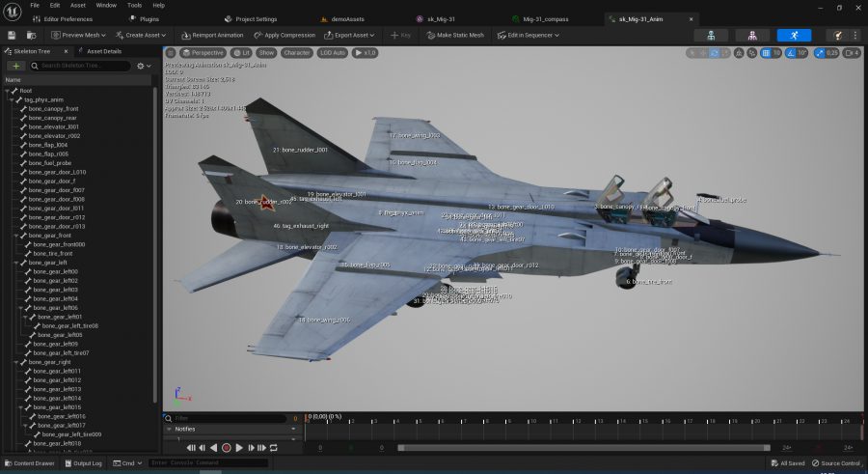
Task: Open the toolbar overflow three-dots menu
Action: 854,36
